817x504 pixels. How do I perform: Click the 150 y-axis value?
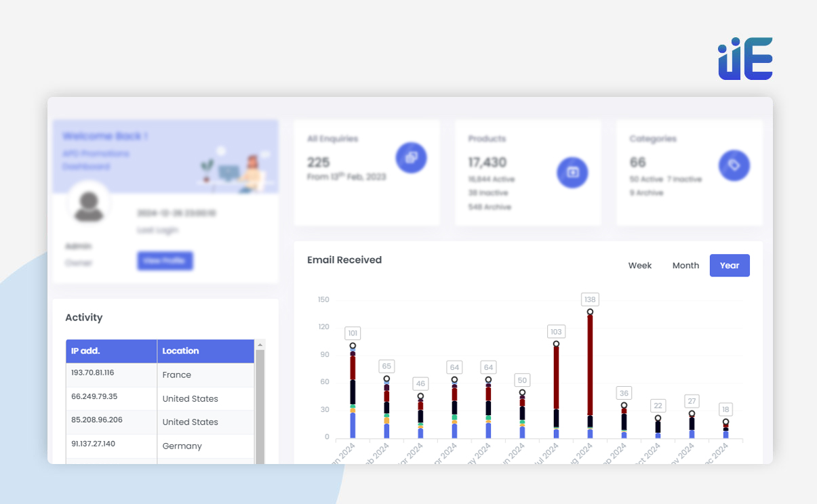pos(323,300)
